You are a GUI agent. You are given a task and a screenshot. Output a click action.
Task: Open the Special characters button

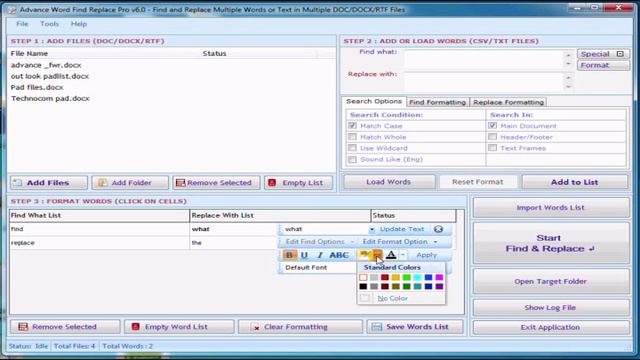coord(603,54)
